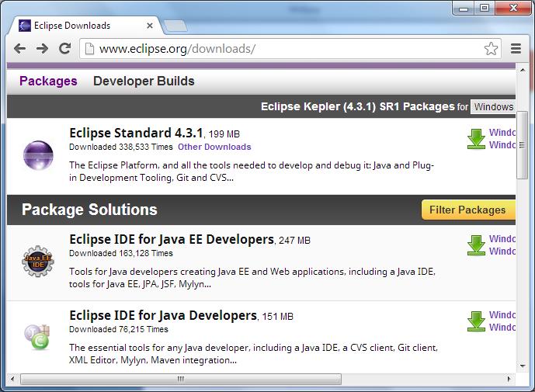
Task: Click the "199 MB" size label
Action: [224, 134]
